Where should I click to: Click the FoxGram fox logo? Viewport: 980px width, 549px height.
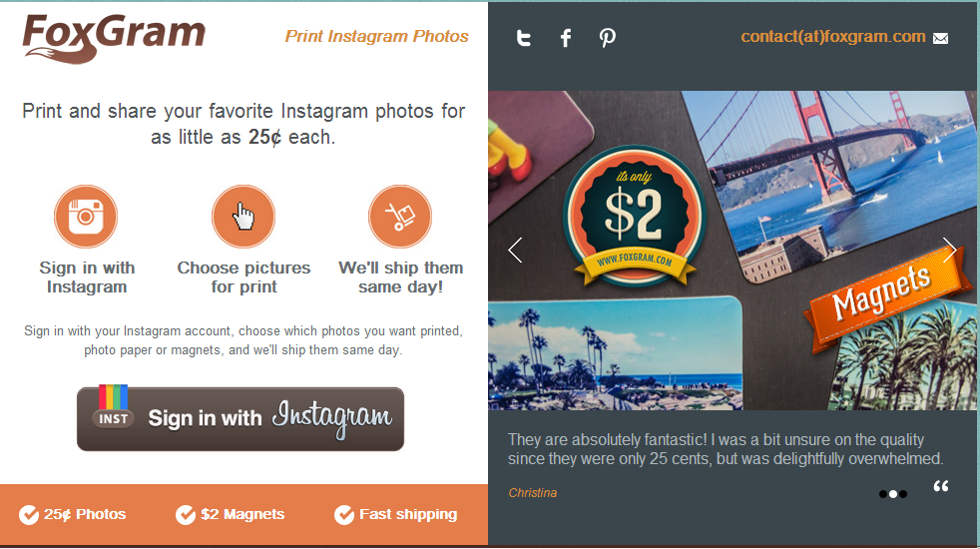pyautogui.click(x=114, y=38)
